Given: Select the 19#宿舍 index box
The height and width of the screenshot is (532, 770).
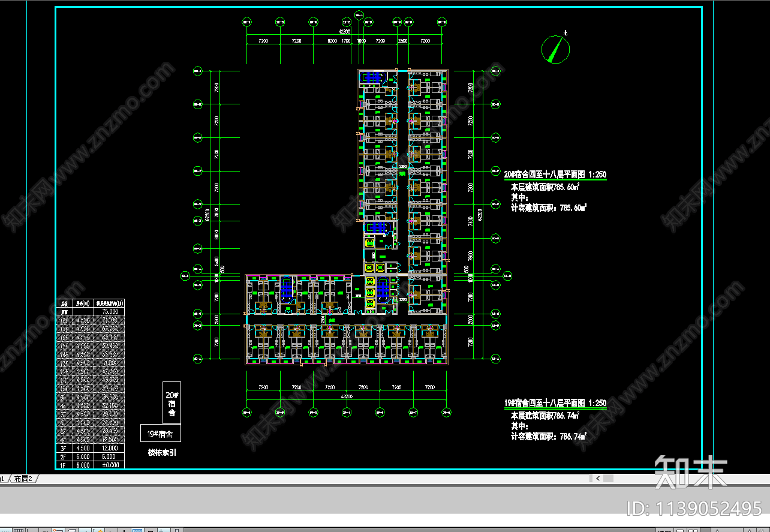Looking at the screenshot, I should [x=160, y=433].
